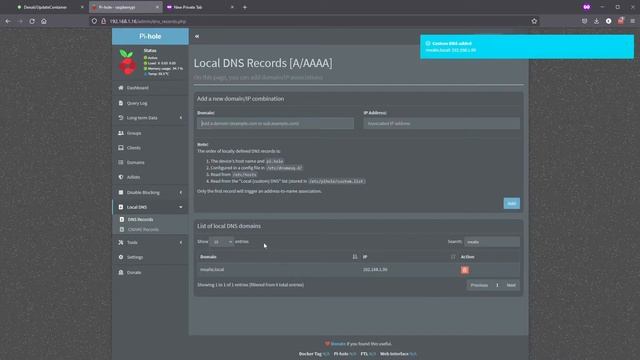Screen dimensions: 640x360
Task: Click the Donate icon in sidebar
Action: coord(121,272)
